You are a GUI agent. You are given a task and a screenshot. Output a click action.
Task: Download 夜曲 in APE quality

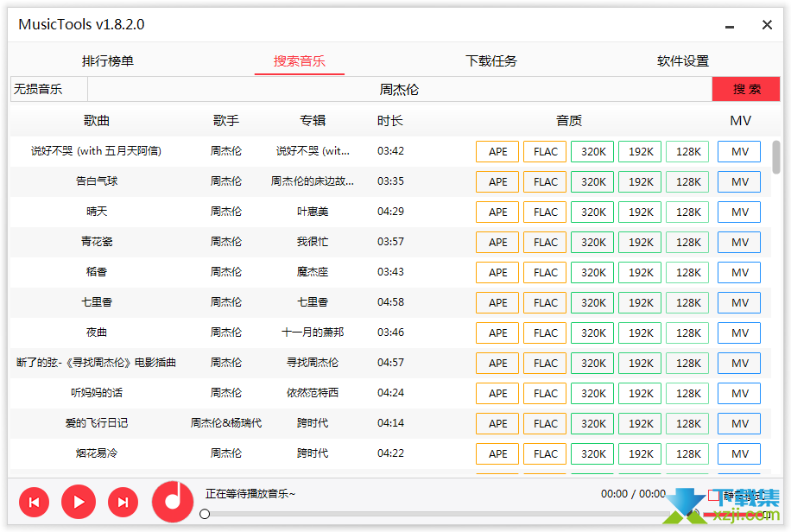click(497, 333)
